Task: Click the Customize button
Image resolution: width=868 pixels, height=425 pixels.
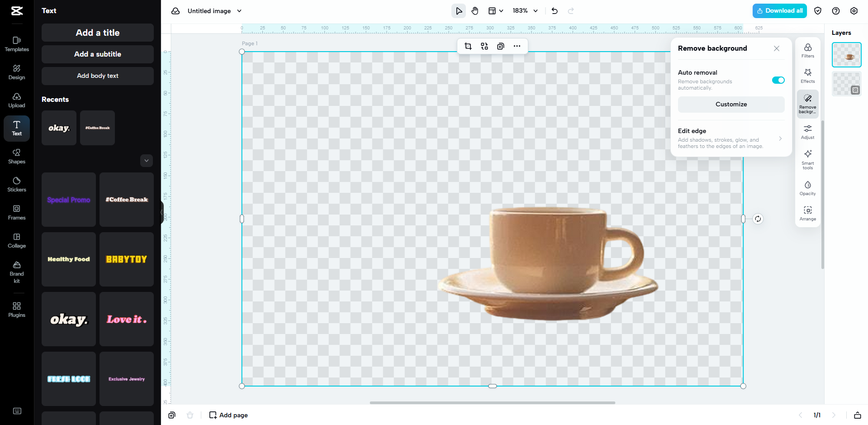Action: (x=731, y=104)
